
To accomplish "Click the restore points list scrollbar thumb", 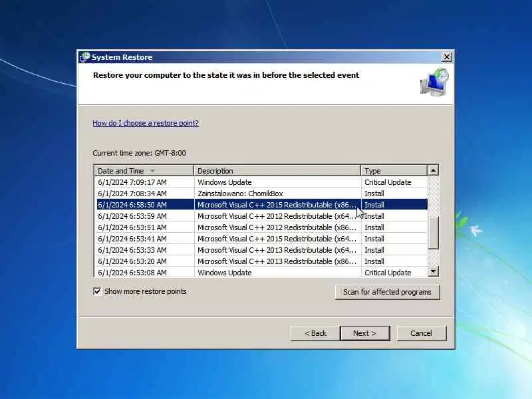I will click(433, 232).
